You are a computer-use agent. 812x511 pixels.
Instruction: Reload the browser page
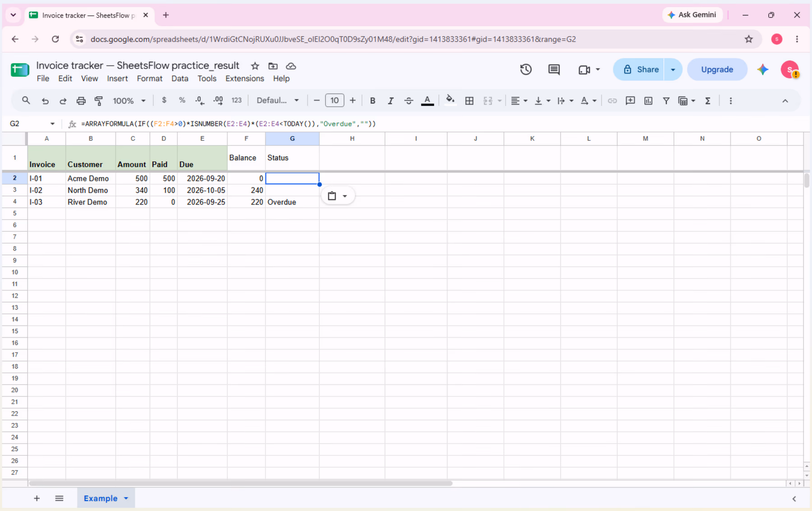[55, 39]
